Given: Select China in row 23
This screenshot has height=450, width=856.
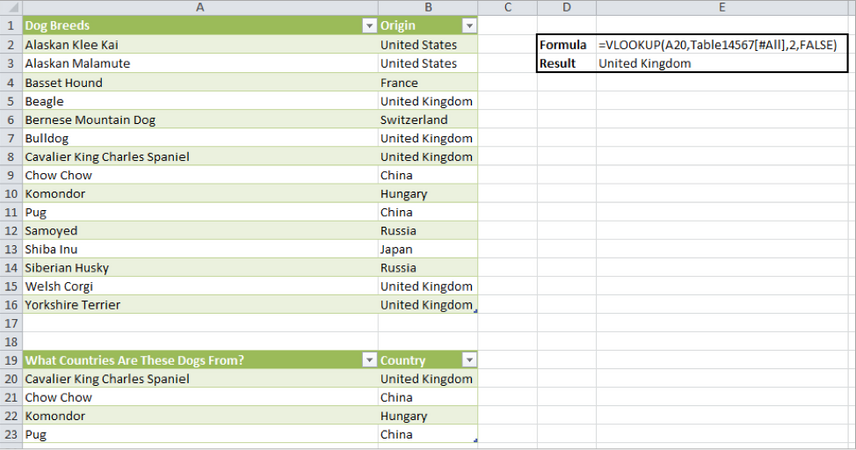Looking at the screenshot, I should [428, 435].
